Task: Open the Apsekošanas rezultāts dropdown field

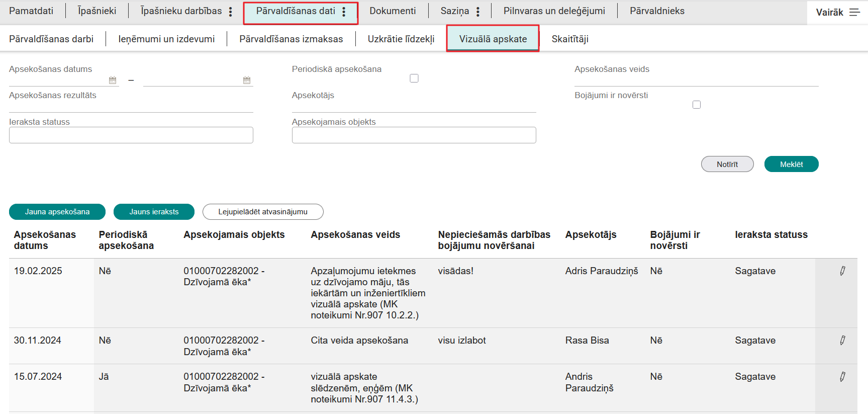Action: click(131, 107)
